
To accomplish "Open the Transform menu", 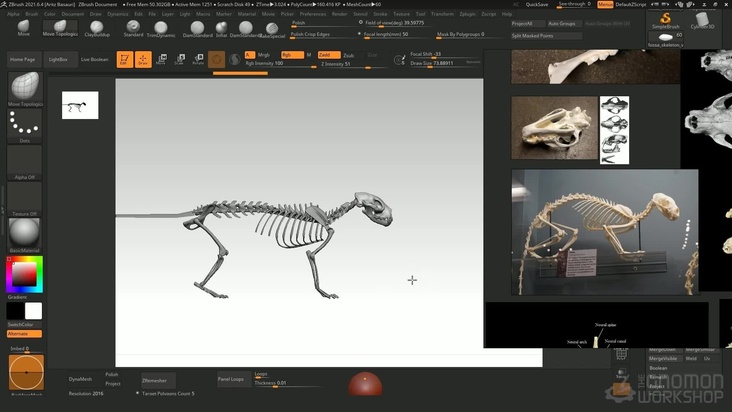I will [442, 14].
